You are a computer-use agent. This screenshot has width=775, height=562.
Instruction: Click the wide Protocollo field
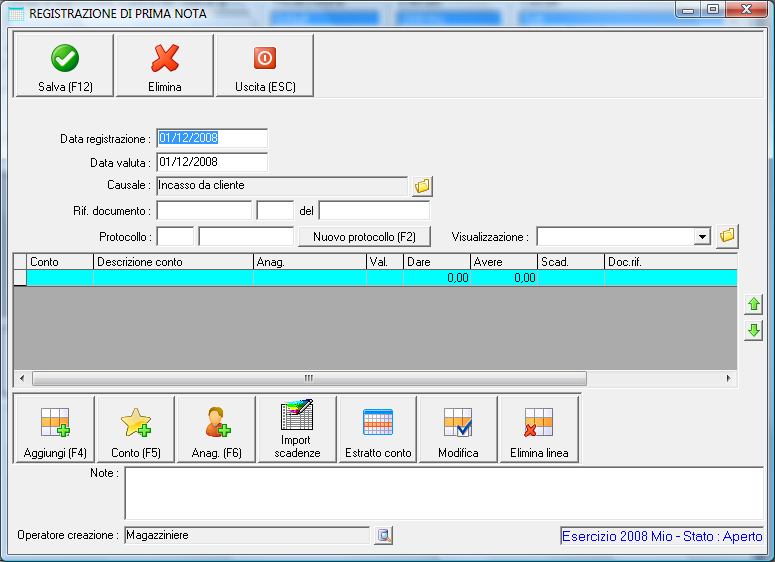(246, 236)
